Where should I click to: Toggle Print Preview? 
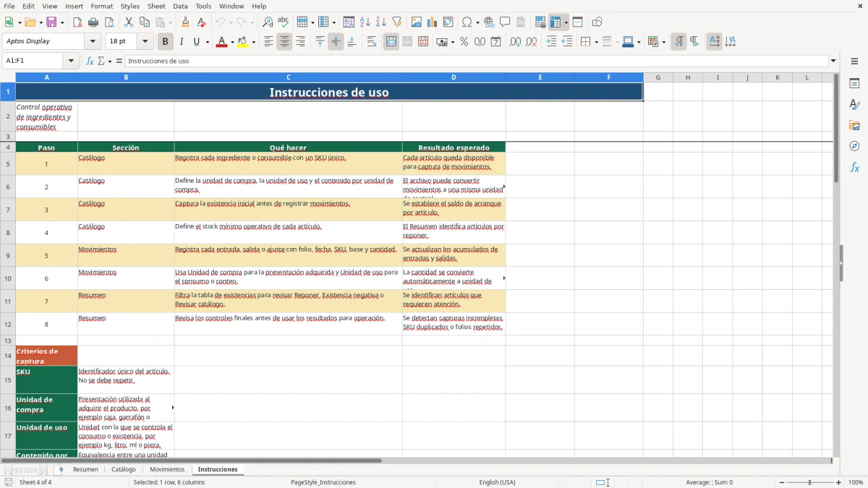[109, 22]
